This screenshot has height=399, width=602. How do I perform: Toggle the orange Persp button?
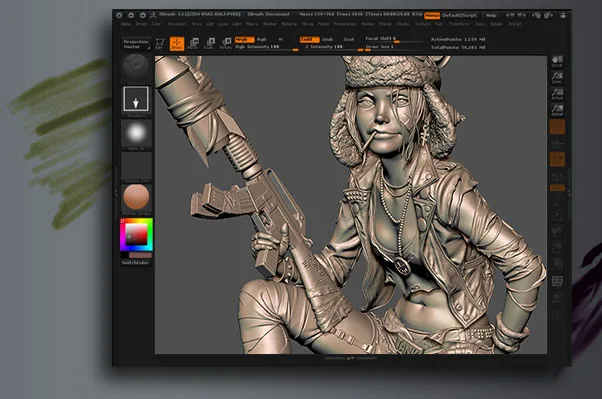tap(557, 127)
